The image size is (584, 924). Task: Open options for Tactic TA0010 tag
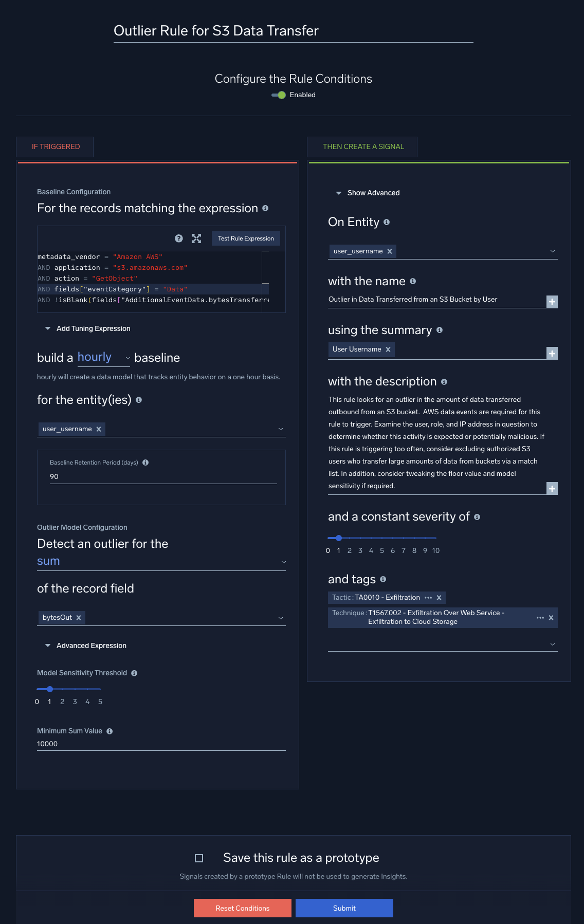coord(428,598)
